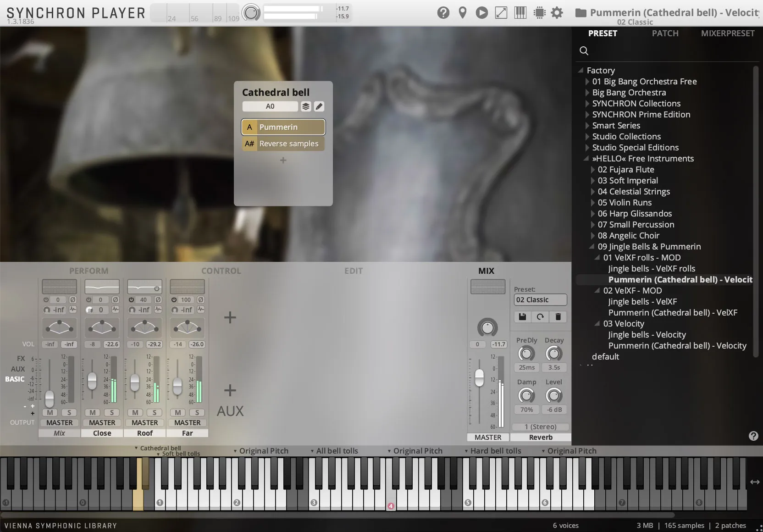Click the MASTER channel volume fader handle
The height and width of the screenshot is (532, 763).
pyautogui.click(x=479, y=378)
